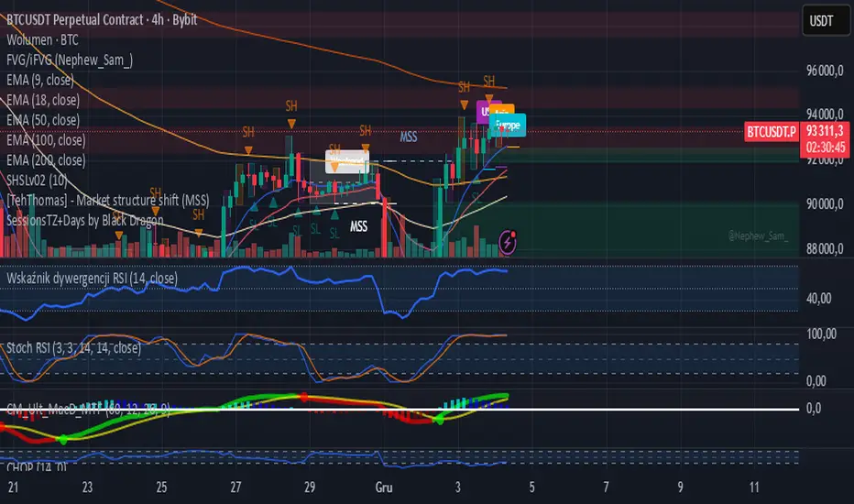Select the SHSLv02 (10) indicator legend
The width and height of the screenshot is (854, 504).
pos(37,180)
